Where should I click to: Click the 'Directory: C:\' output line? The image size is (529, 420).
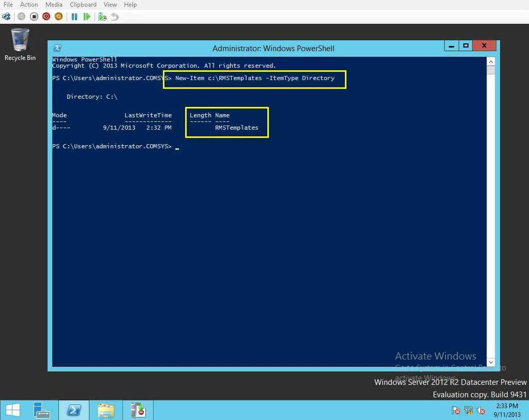point(92,97)
